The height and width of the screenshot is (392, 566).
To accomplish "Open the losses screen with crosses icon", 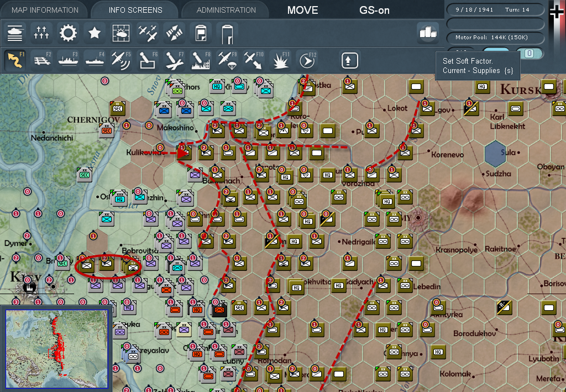I will 41,33.
